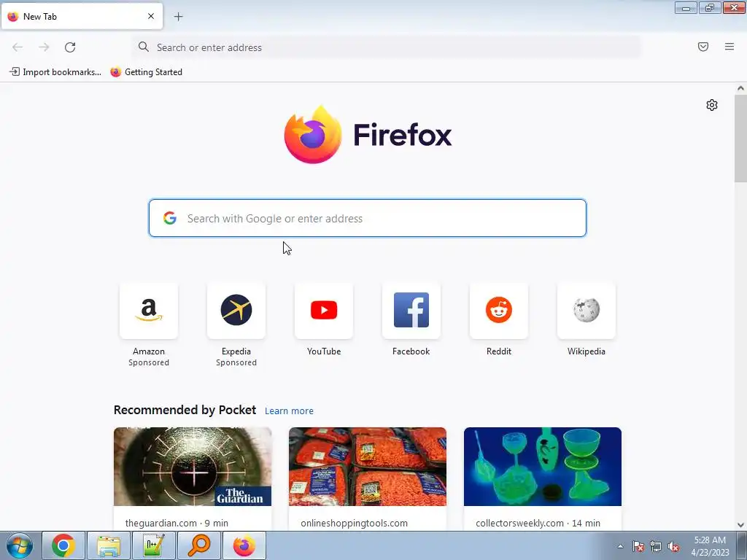Click the collectorsweekly.com · 14 min label
The width and height of the screenshot is (747, 560).
pyautogui.click(x=538, y=523)
